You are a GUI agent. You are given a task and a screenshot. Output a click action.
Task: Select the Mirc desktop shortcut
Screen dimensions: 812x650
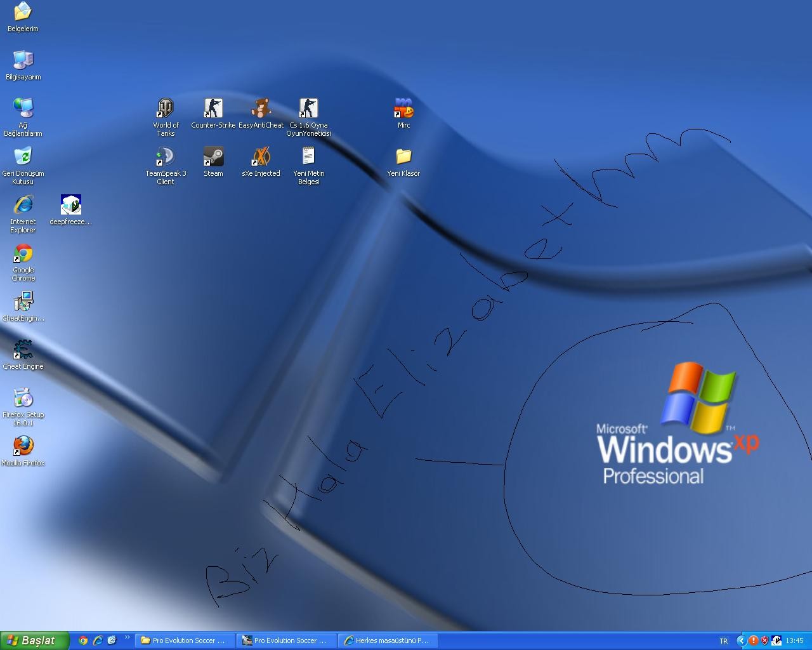click(x=403, y=108)
